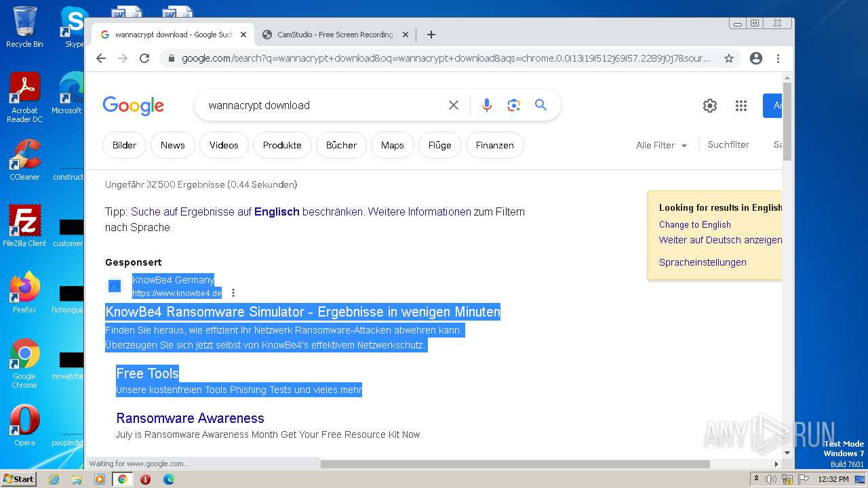Close the wannacrypt download tab
The width and height of the screenshot is (868, 488).
[243, 35]
